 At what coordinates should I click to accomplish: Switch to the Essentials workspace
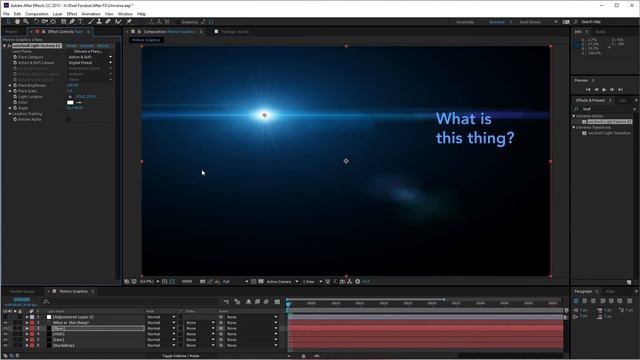tap(465, 22)
